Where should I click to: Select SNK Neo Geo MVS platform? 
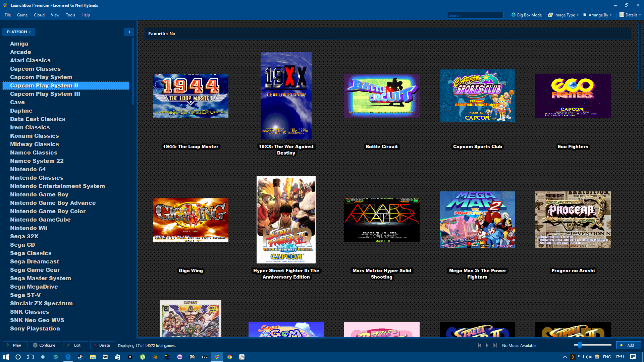pyautogui.click(x=37, y=320)
